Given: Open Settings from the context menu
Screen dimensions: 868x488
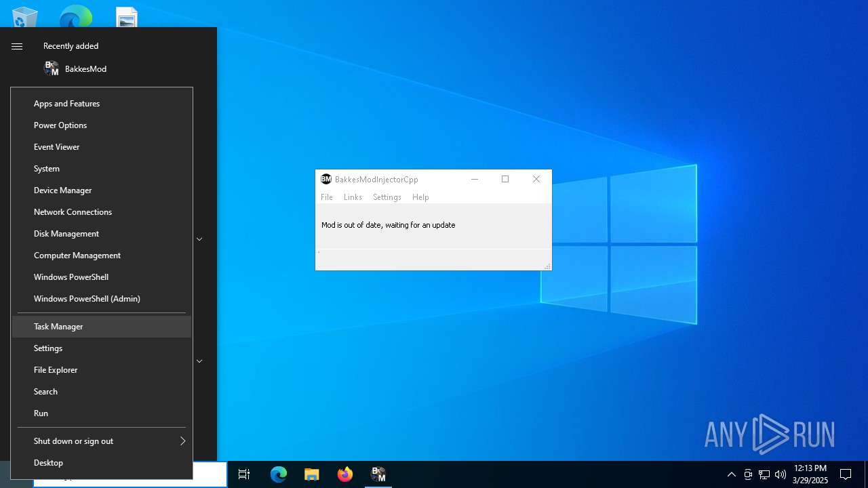Looking at the screenshot, I should click(x=102, y=348).
